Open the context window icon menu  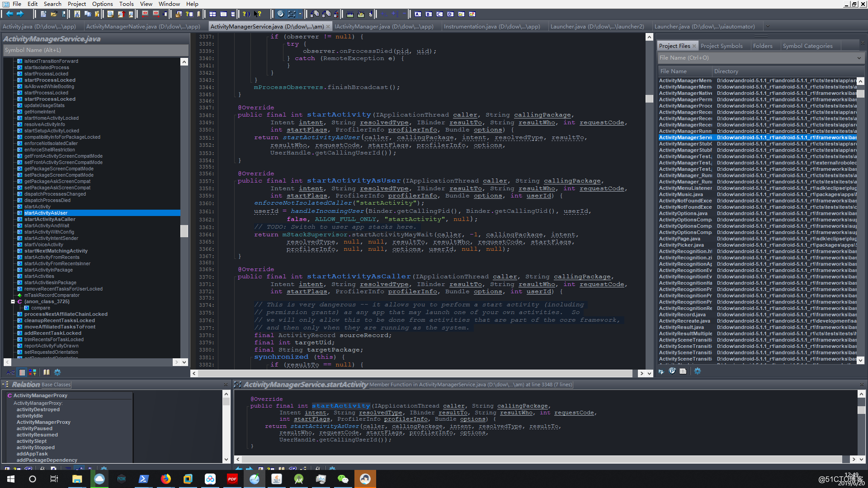(x=237, y=385)
